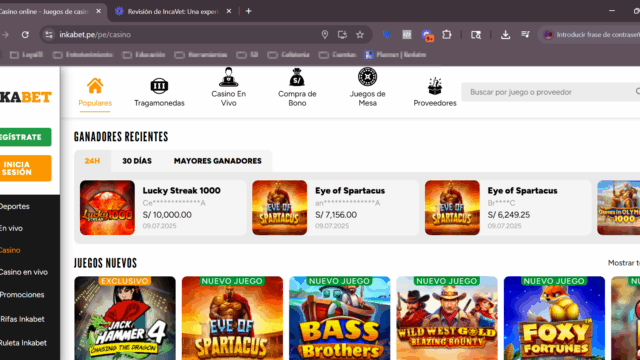Open the browser extensions puzzle icon
Image resolution: width=640 pixels, height=360 pixels.
coord(447,35)
